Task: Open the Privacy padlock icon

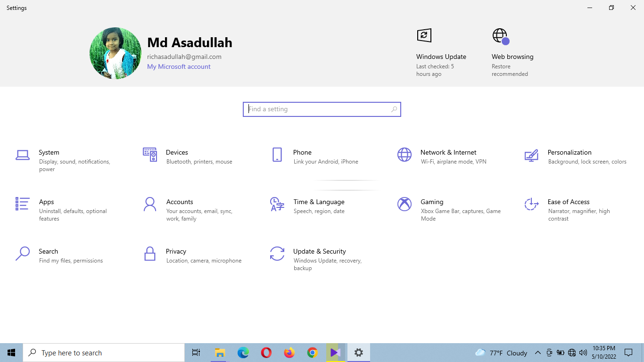Action: tap(150, 254)
